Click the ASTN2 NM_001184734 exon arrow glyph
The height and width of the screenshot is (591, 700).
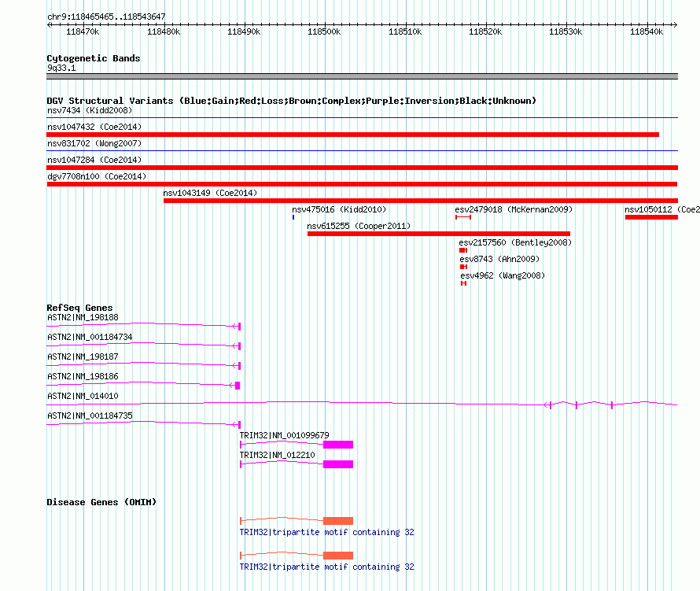click(237, 346)
